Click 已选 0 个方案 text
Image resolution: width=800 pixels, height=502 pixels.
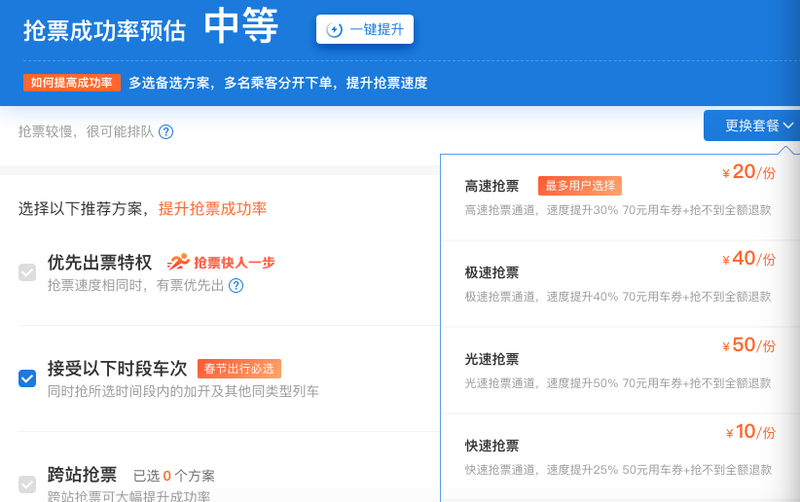pos(174,476)
